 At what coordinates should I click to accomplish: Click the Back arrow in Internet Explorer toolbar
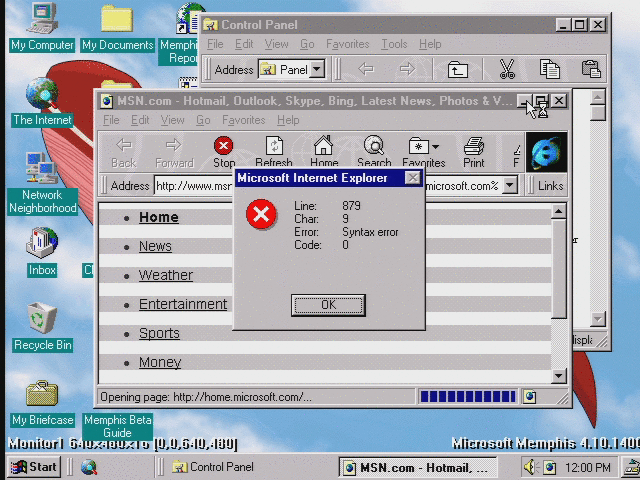coord(124,145)
